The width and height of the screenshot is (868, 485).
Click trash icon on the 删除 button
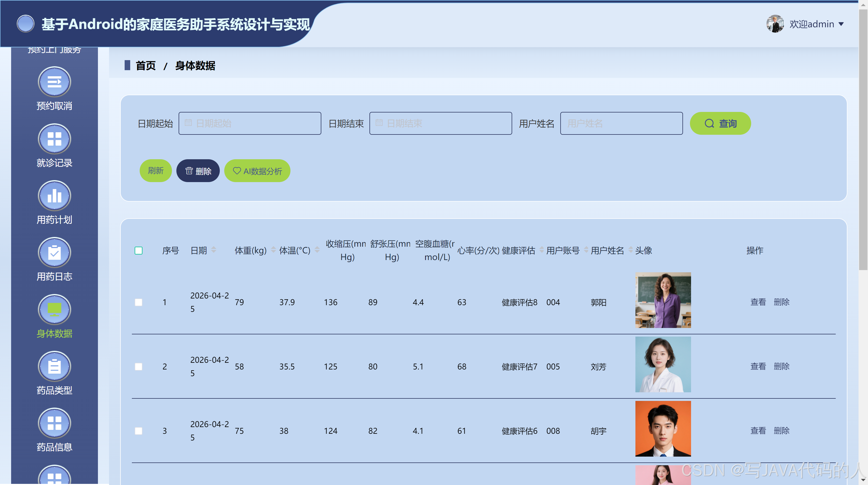pos(189,171)
